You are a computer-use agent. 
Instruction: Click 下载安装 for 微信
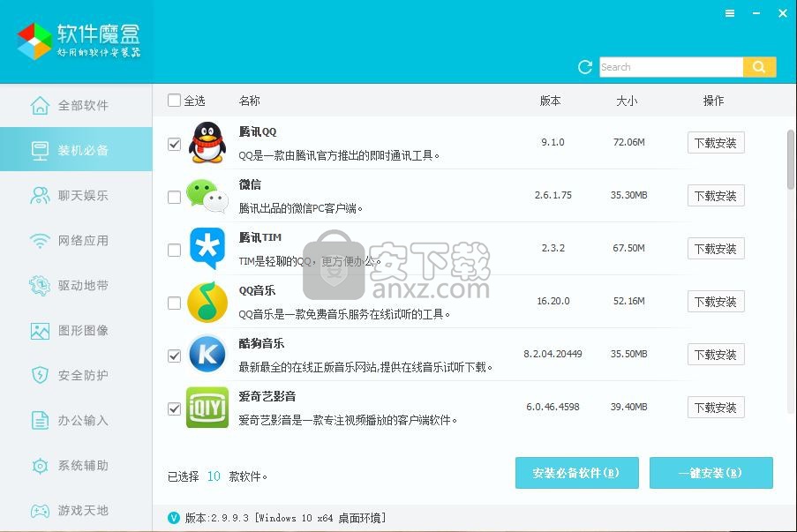pos(716,196)
